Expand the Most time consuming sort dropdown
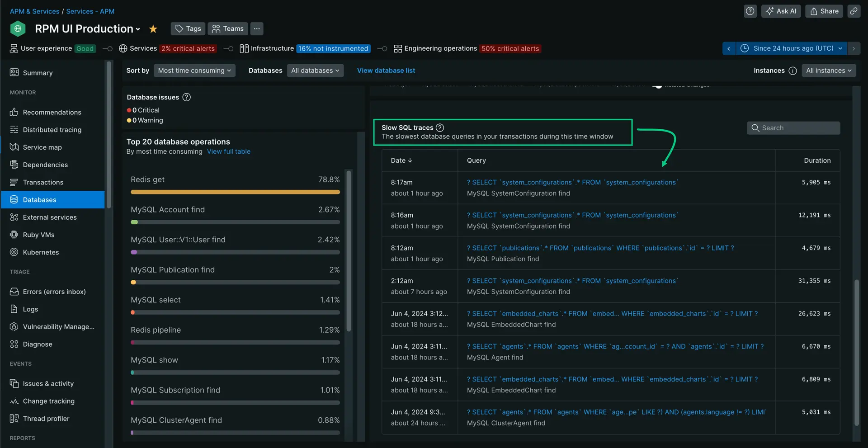 click(x=194, y=71)
